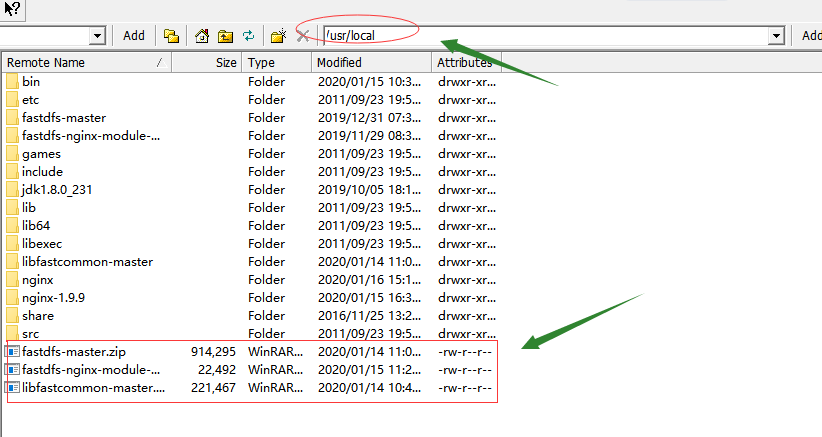Select the games folder
The image size is (822, 437).
tap(41, 154)
